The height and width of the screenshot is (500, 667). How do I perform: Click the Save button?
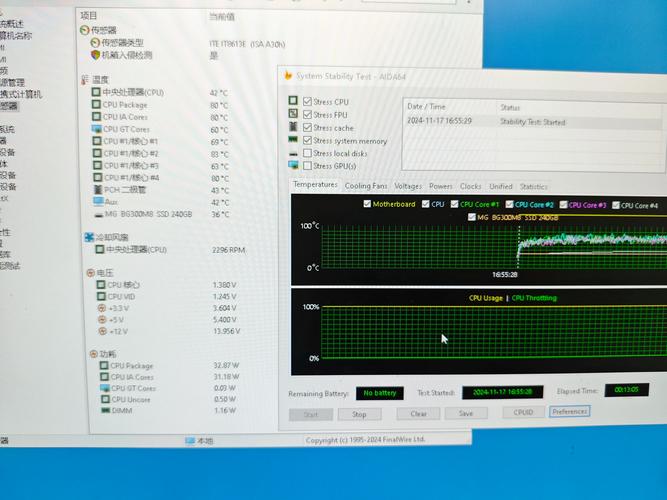[x=466, y=413]
